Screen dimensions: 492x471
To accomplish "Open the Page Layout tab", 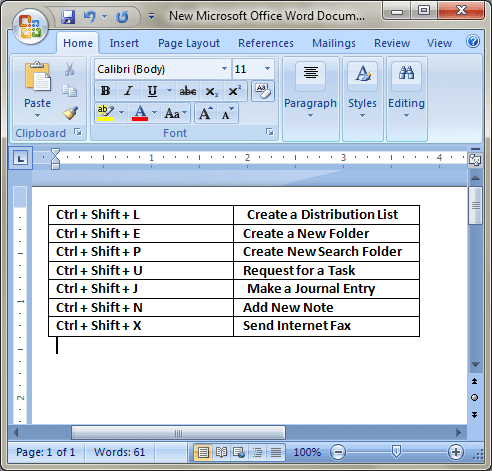I will [x=189, y=43].
